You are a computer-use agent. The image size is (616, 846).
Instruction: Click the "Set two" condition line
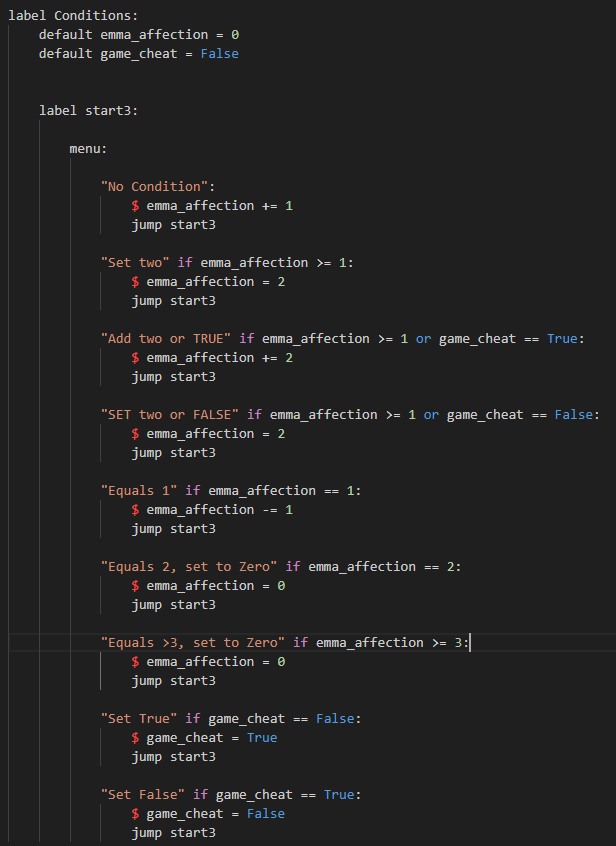coord(227,263)
